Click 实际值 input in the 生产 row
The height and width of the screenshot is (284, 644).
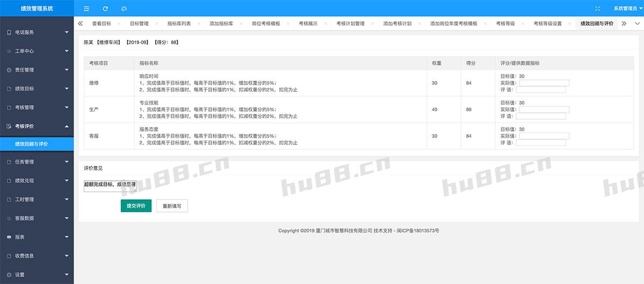[x=544, y=110]
